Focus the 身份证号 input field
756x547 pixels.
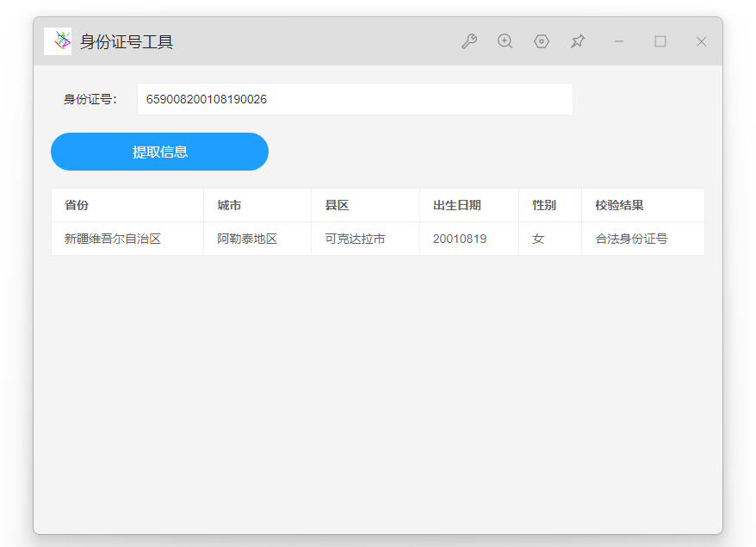[x=355, y=99]
